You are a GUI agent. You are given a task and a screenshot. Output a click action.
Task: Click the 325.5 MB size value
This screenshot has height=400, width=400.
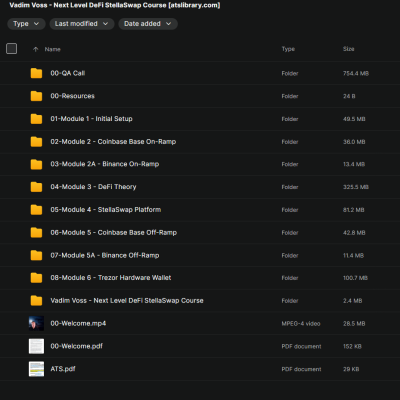tap(356, 187)
